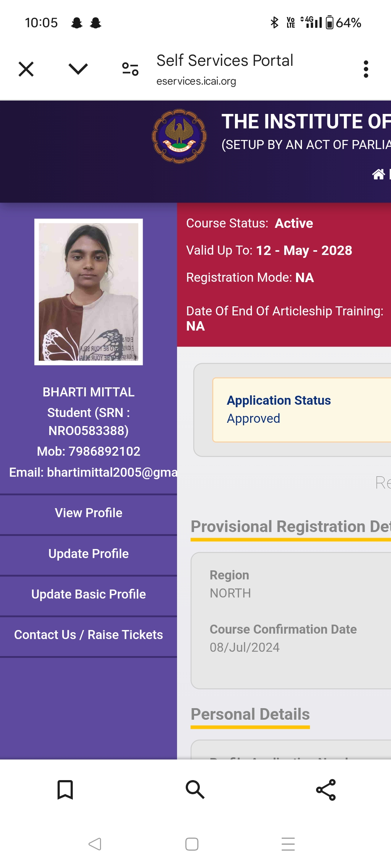391x868 pixels.
Task: Bookmark this page
Action: point(65,790)
